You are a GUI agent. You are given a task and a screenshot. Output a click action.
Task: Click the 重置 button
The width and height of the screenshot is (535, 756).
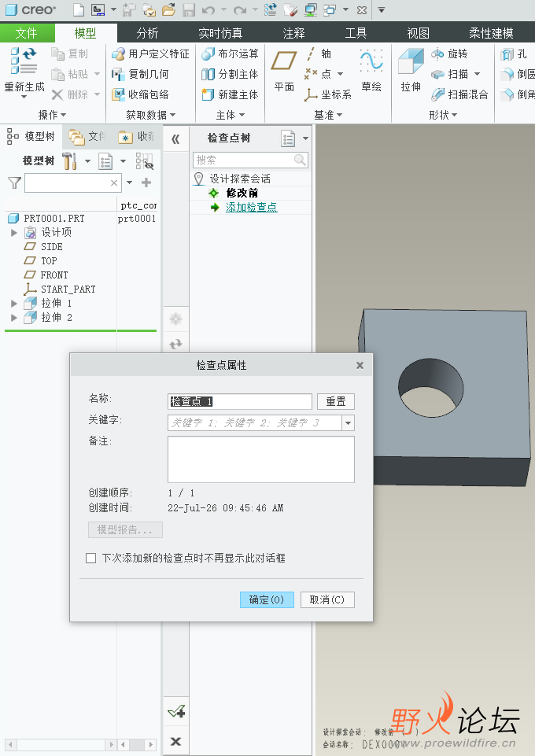click(336, 401)
